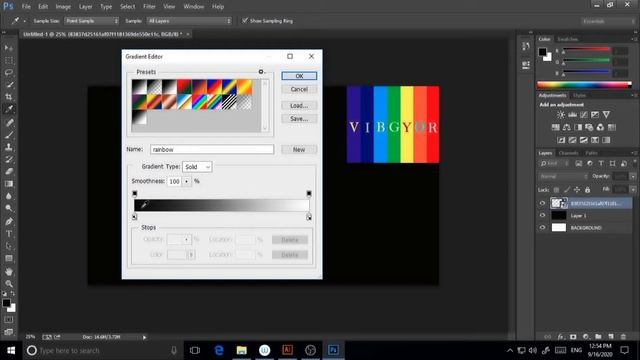Select the Hand tool
Screen dimensions: 640x360
9,271
